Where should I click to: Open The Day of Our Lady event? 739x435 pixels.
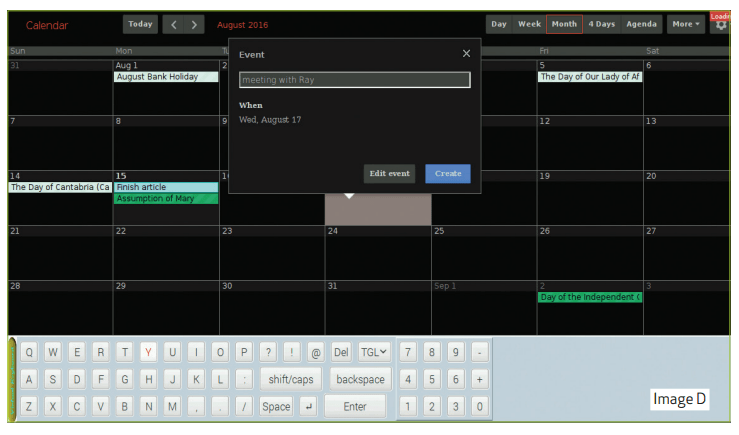pyautogui.click(x=590, y=77)
